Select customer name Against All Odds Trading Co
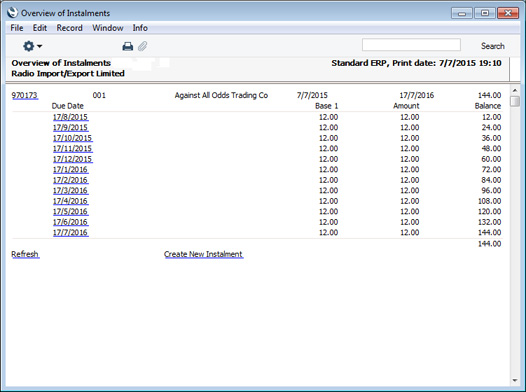This screenshot has height=392, width=526. pos(221,96)
